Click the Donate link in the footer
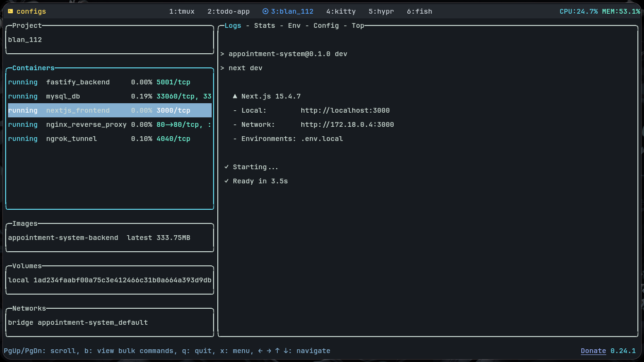 (593, 351)
